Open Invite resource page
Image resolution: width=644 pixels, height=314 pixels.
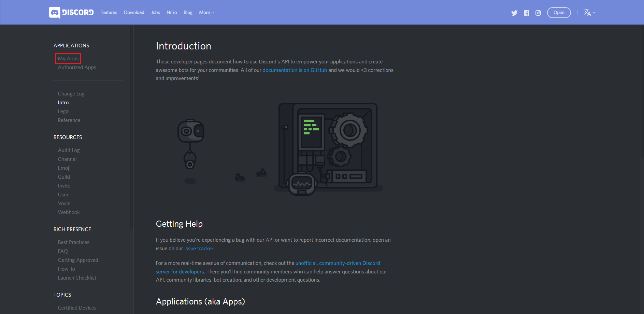click(x=64, y=186)
